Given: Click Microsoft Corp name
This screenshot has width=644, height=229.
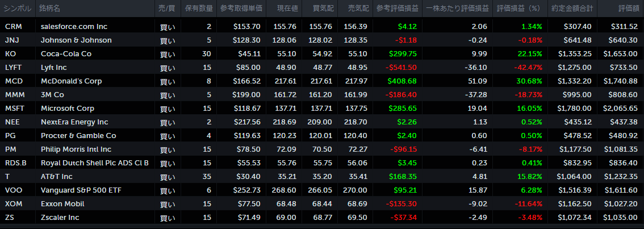Looking at the screenshot, I should [68, 109].
